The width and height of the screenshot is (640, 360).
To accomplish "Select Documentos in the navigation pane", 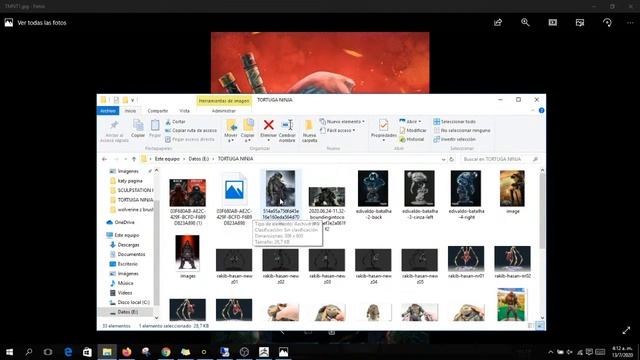I will (131, 254).
